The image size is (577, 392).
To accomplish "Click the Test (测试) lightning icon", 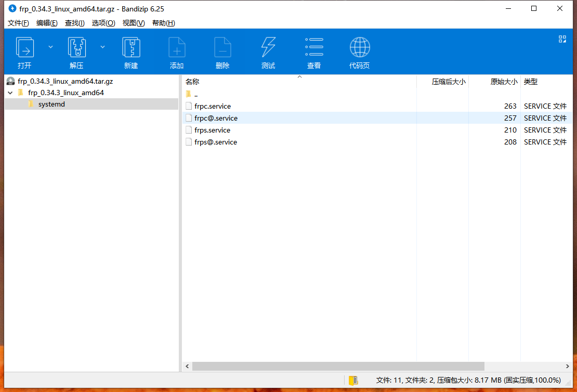I will pyautogui.click(x=268, y=48).
